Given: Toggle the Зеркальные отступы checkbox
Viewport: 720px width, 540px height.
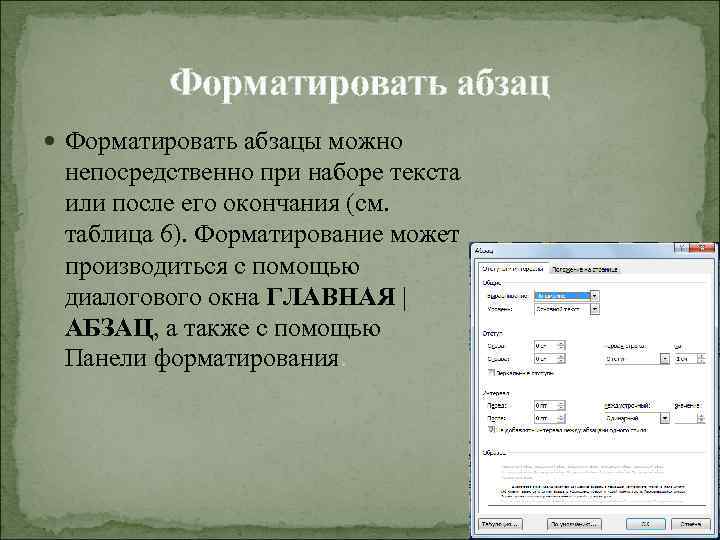Looking at the screenshot, I should 491,372.
